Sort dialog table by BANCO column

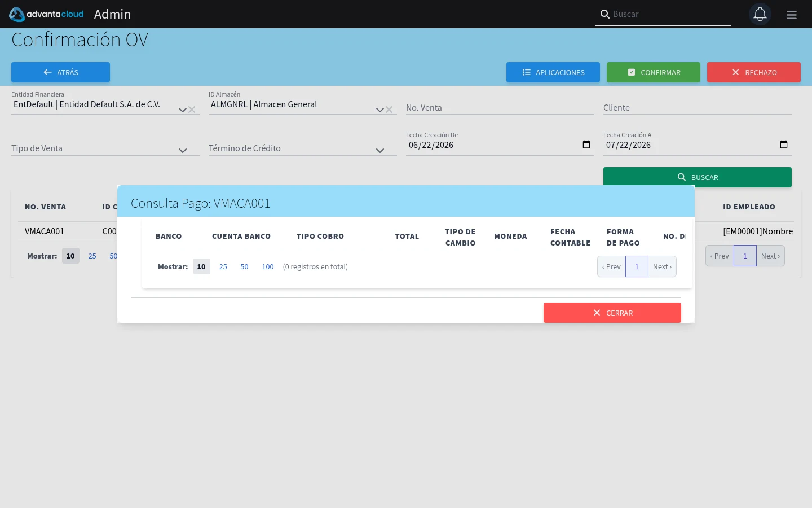click(x=169, y=237)
